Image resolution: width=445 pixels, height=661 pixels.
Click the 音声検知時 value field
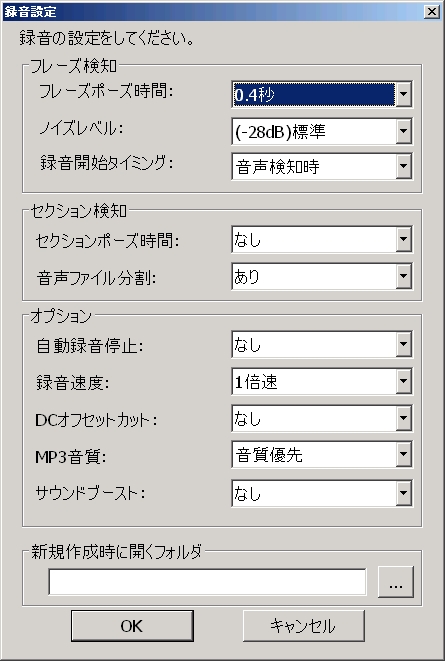point(314,166)
